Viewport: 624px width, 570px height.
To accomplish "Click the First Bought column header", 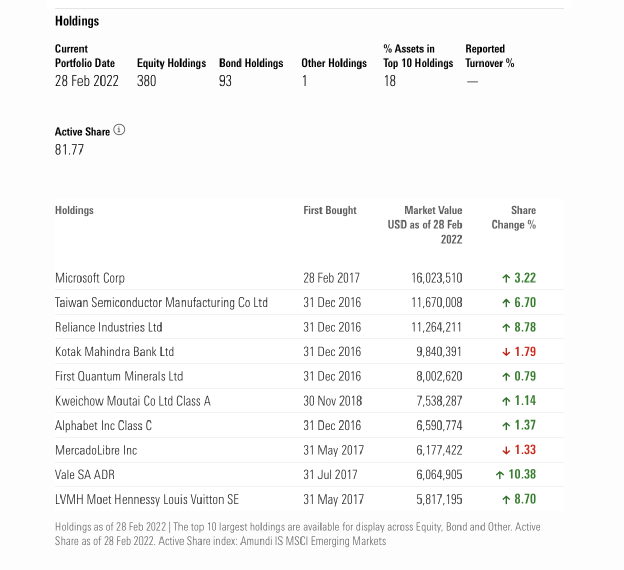I will (330, 210).
